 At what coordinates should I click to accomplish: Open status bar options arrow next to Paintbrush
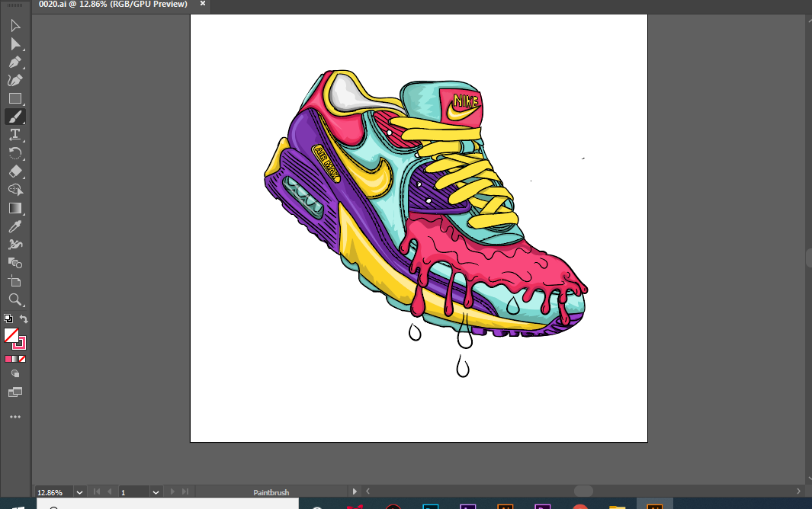pyautogui.click(x=355, y=491)
